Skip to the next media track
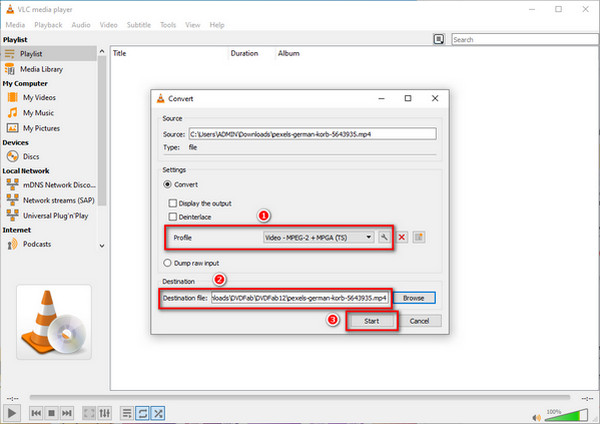 (67, 413)
